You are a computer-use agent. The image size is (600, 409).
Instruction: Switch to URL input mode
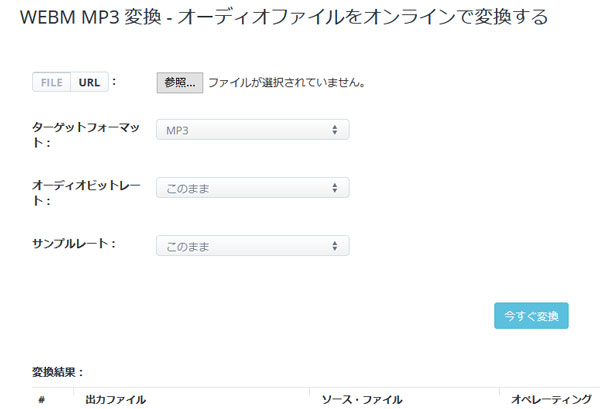87,82
